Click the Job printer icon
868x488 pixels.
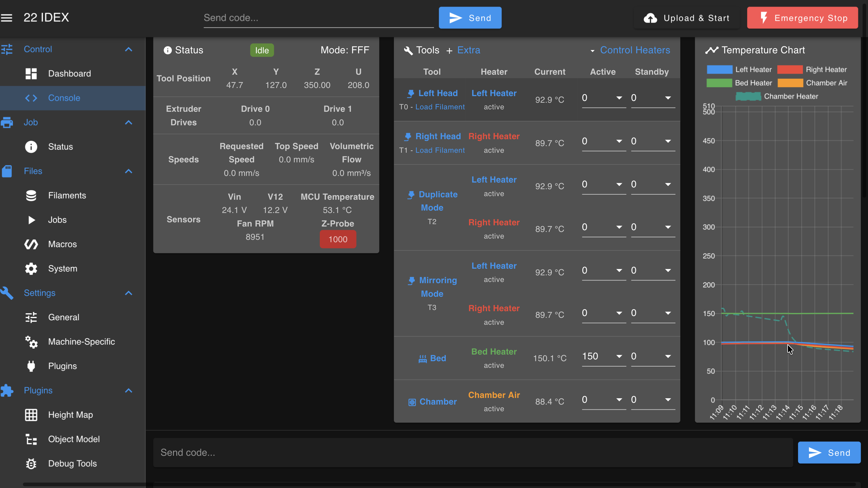(x=7, y=122)
